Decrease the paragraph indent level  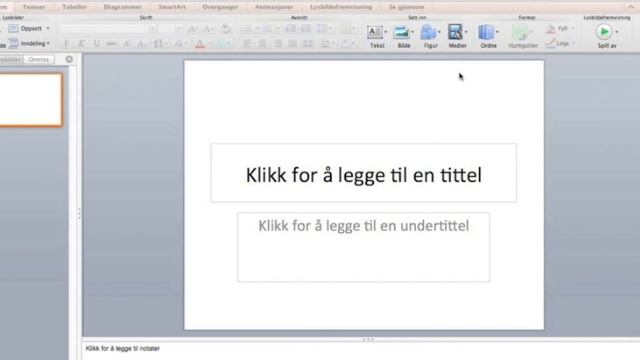pos(290,29)
